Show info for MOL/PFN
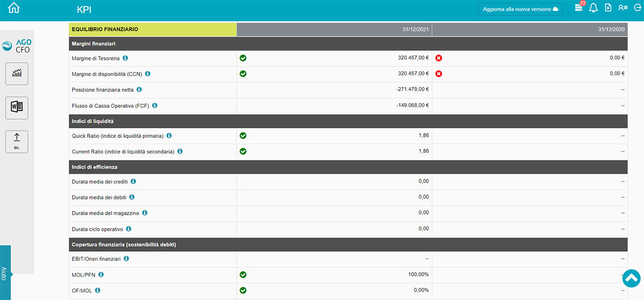This screenshot has width=644, height=300. pos(101,275)
